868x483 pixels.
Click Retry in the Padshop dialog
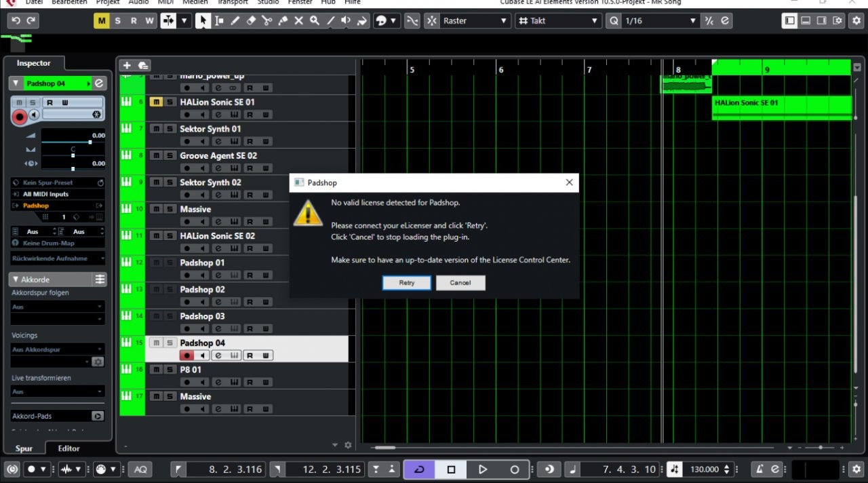407,283
